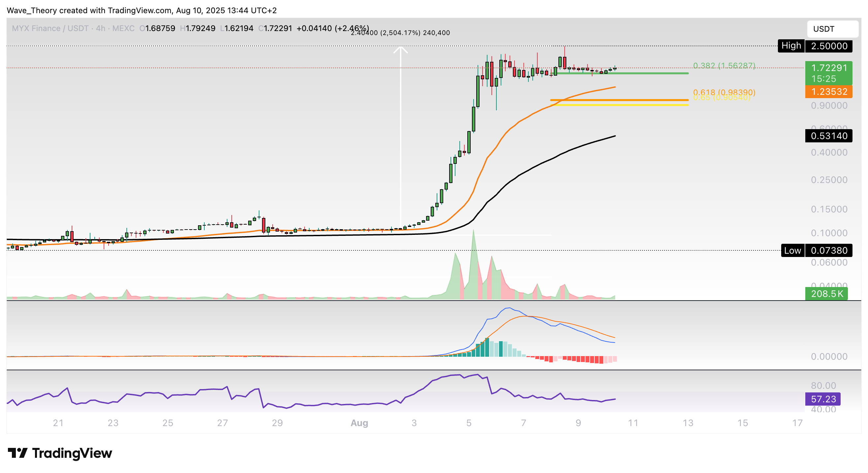Click the 2,504.17% price range measurement label

[400, 33]
